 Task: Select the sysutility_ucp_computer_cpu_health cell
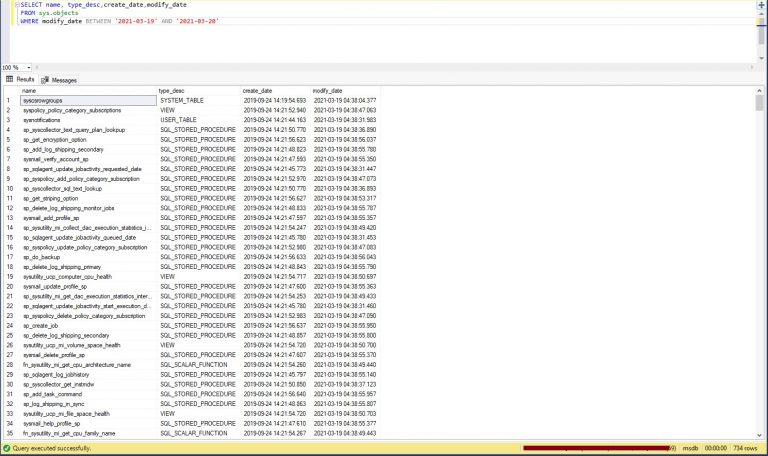(88, 277)
